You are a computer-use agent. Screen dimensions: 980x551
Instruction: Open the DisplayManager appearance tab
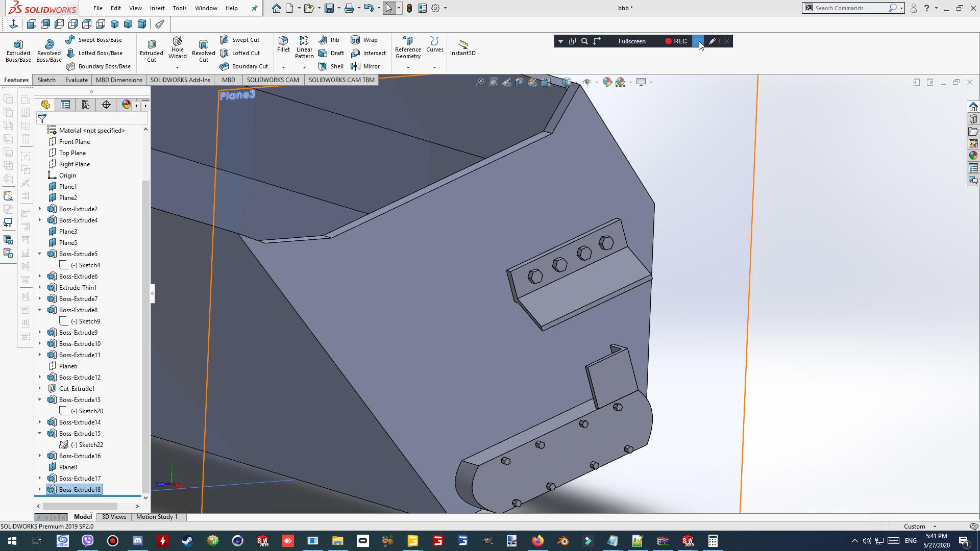126,105
